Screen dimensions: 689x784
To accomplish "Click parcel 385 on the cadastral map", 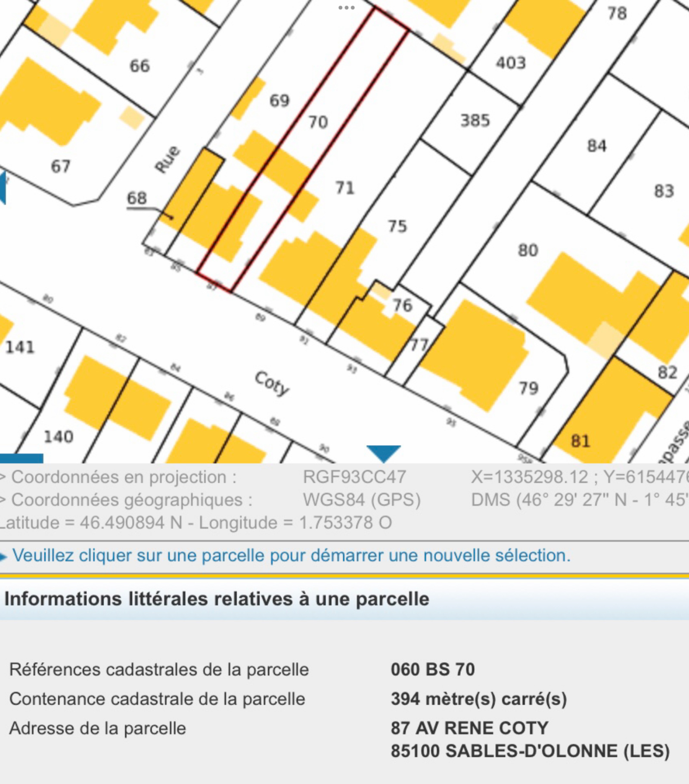I will point(475,121).
